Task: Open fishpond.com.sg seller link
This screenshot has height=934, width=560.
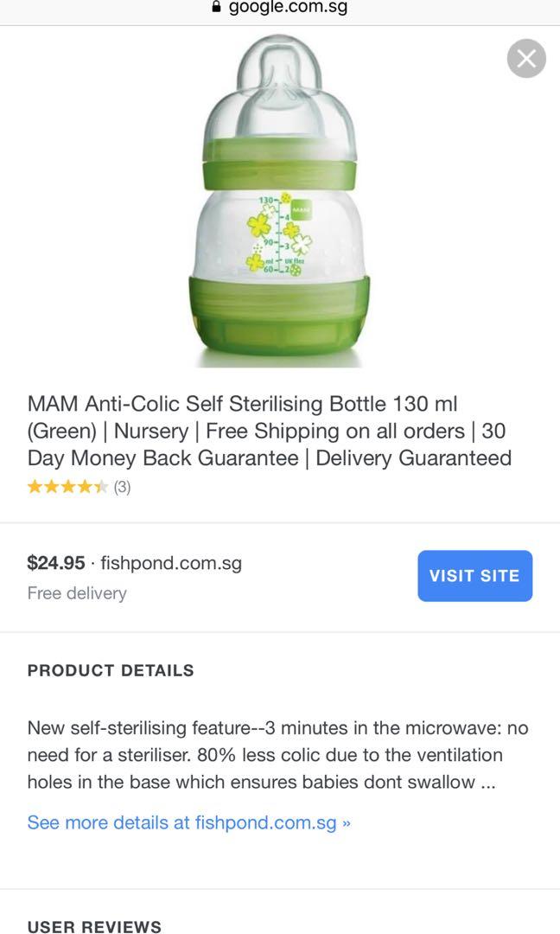Action: pyautogui.click(x=172, y=563)
